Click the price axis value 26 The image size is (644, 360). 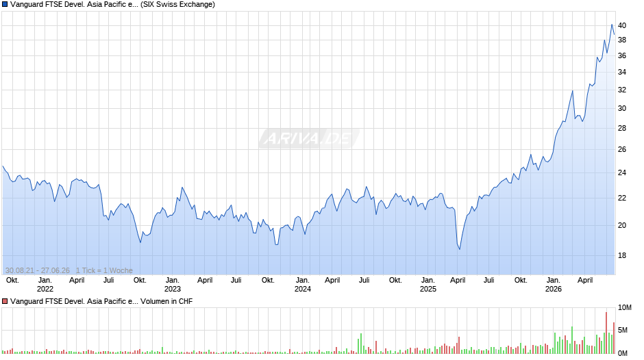point(622,149)
